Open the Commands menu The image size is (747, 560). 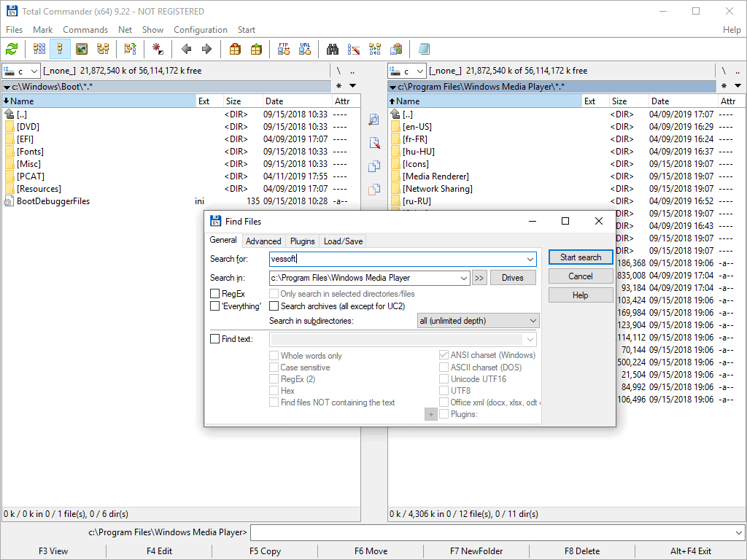pyautogui.click(x=85, y=29)
